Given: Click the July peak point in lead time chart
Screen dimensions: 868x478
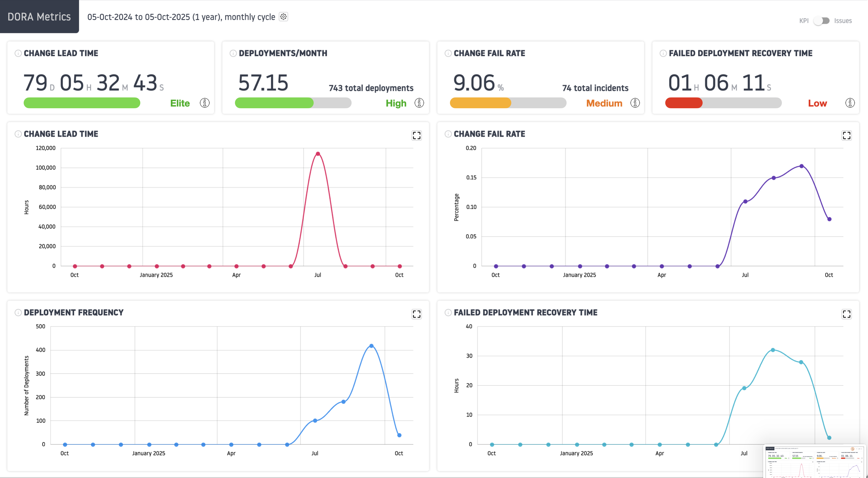Looking at the screenshot, I should point(318,154).
